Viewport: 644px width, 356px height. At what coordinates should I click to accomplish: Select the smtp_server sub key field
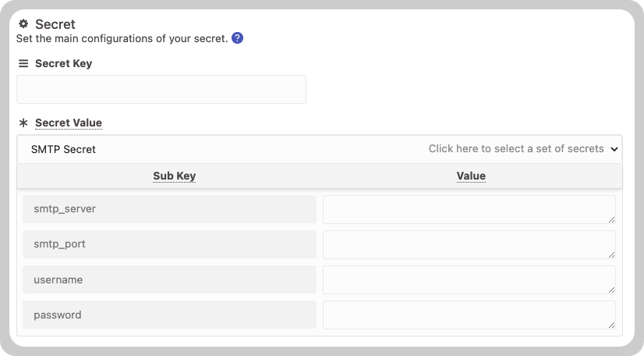[x=170, y=209]
